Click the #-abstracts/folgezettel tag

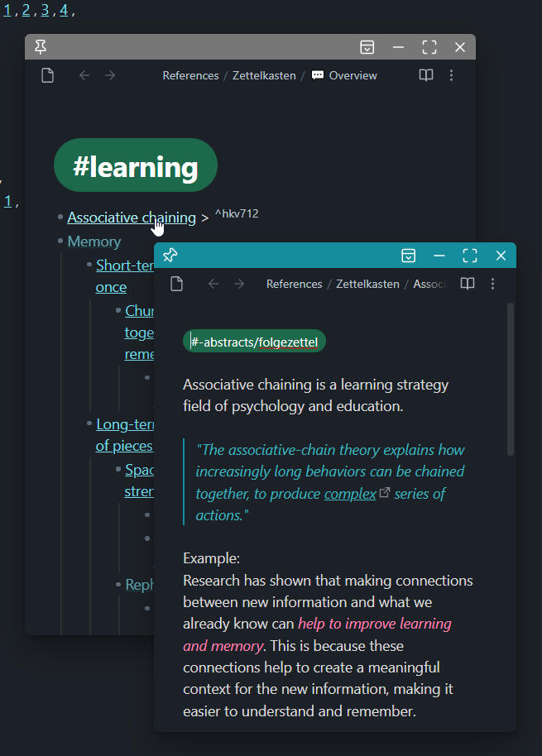tap(255, 342)
